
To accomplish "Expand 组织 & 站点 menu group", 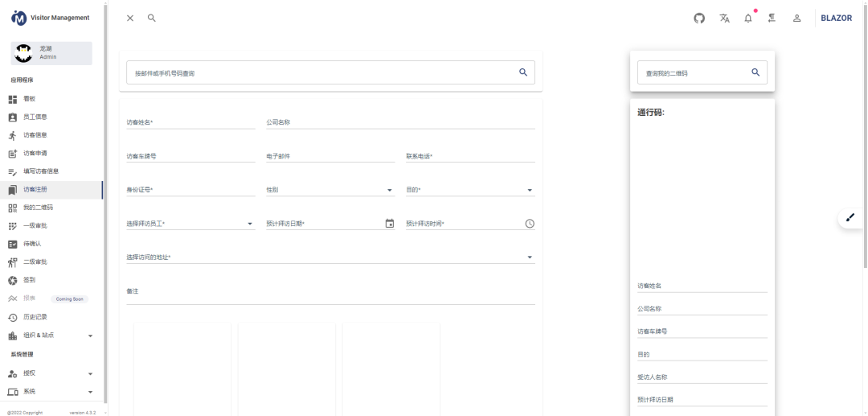I will [51, 336].
